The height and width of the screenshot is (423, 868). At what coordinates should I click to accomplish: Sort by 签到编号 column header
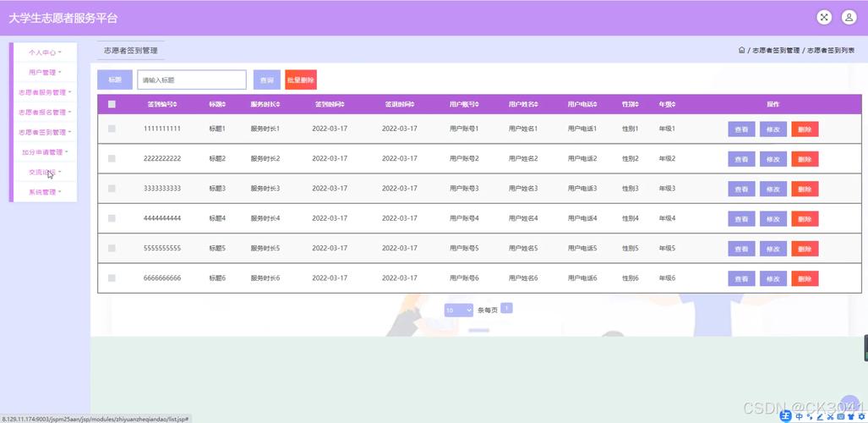click(162, 104)
